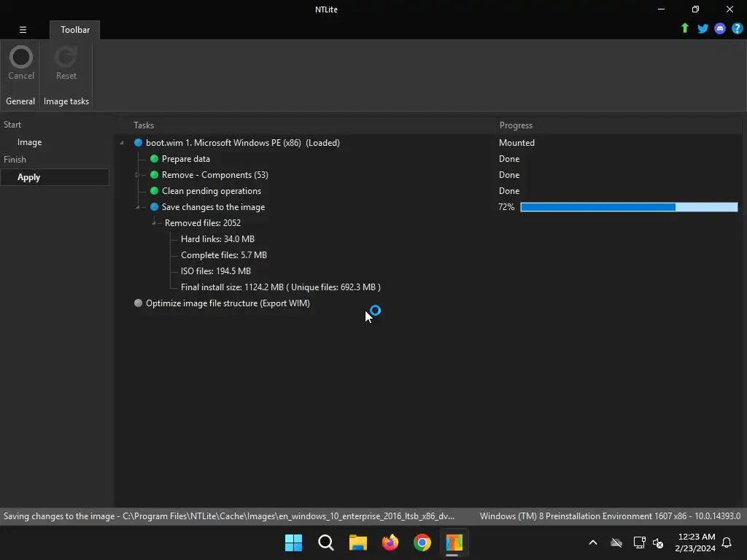Select Optimize image file structure row

(228, 303)
